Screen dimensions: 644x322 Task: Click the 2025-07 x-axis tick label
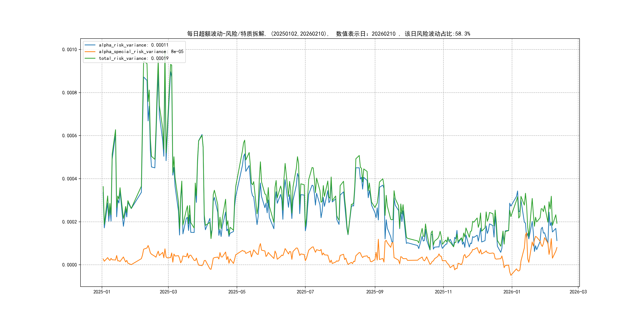tap(305, 292)
